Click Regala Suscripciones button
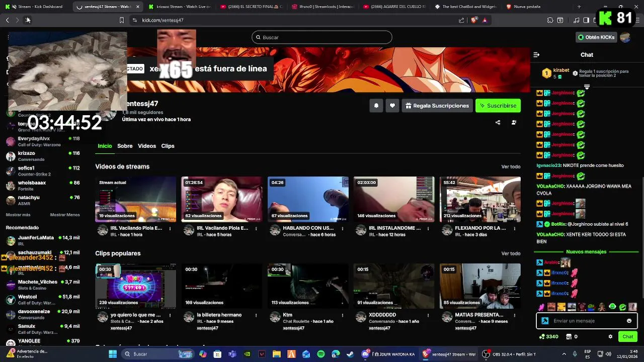 click(437, 106)
